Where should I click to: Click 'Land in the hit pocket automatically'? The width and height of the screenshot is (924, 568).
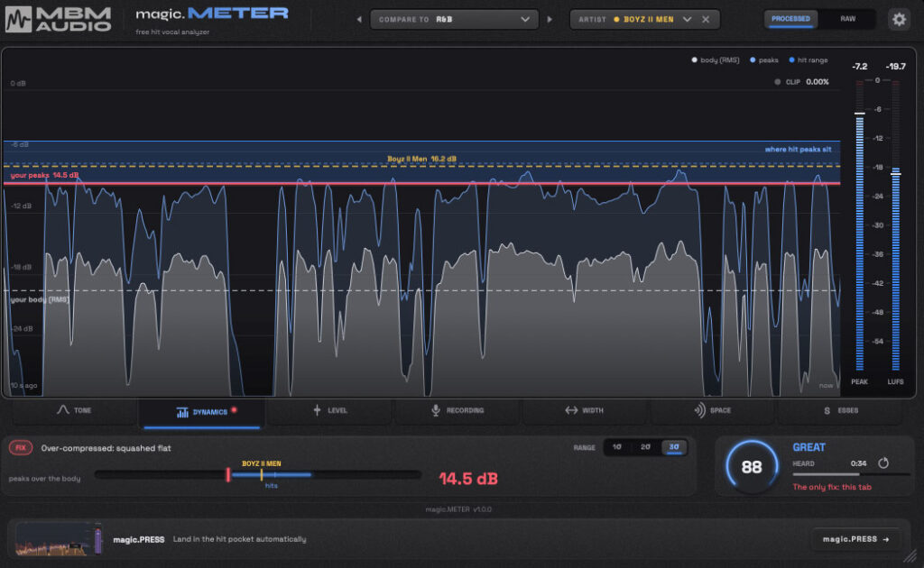point(239,539)
